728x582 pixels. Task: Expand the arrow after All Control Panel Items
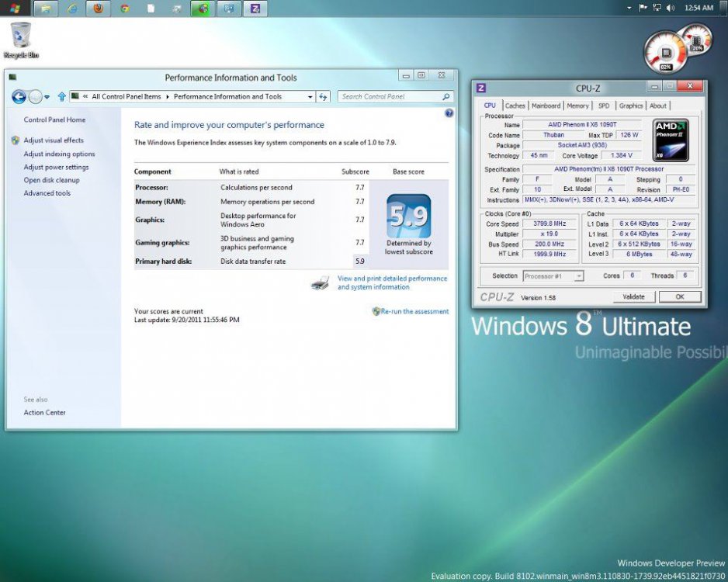pyautogui.click(x=168, y=96)
